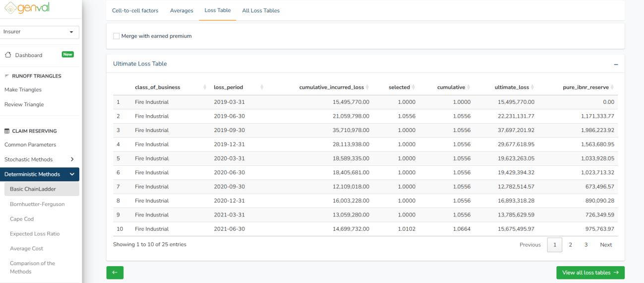This screenshot has width=644, height=283.
Task: Enable Merge with earned premium checkbox
Action: point(117,36)
